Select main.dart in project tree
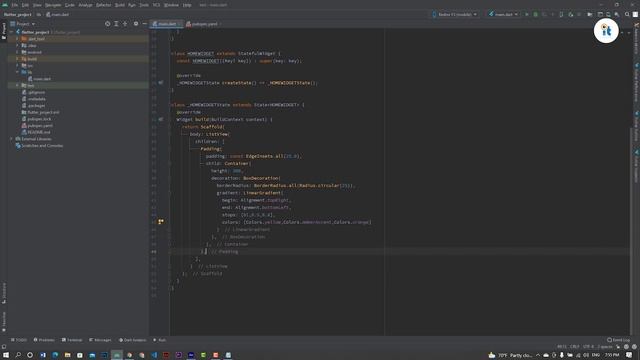640x360 pixels. [39, 79]
